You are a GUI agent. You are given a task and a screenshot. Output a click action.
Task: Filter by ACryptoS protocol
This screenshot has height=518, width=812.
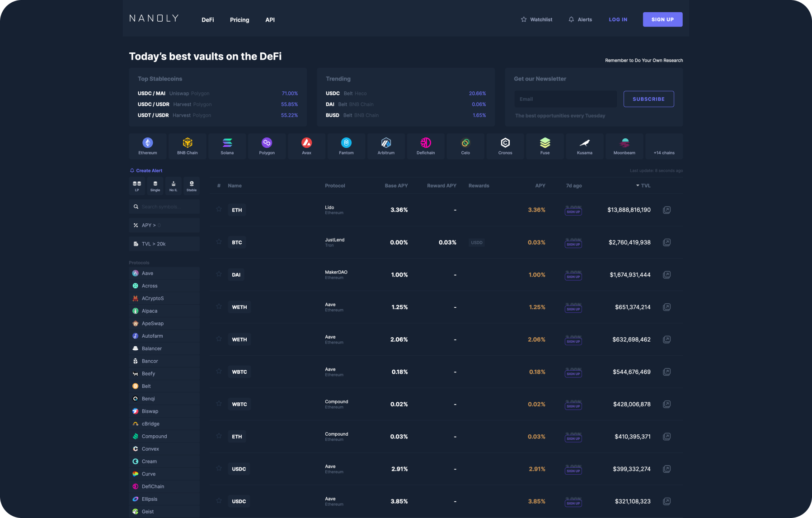164,298
